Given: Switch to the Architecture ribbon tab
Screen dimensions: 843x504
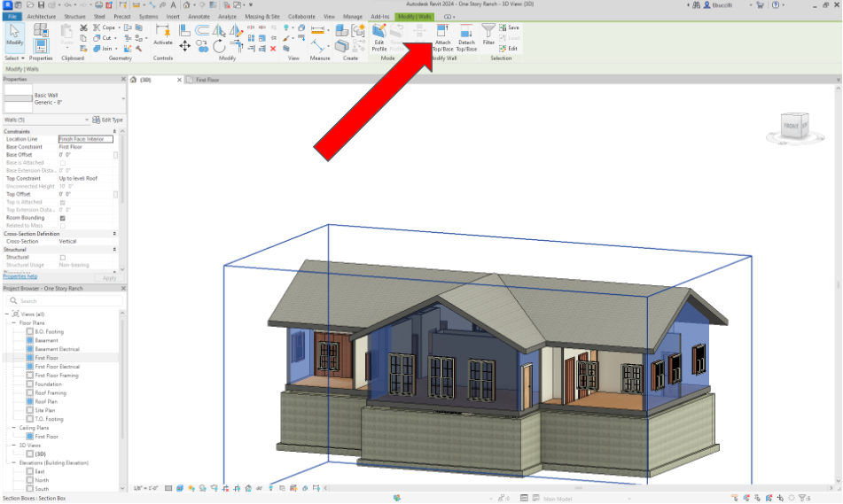Looking at the screenshot, I should (42, 17).
